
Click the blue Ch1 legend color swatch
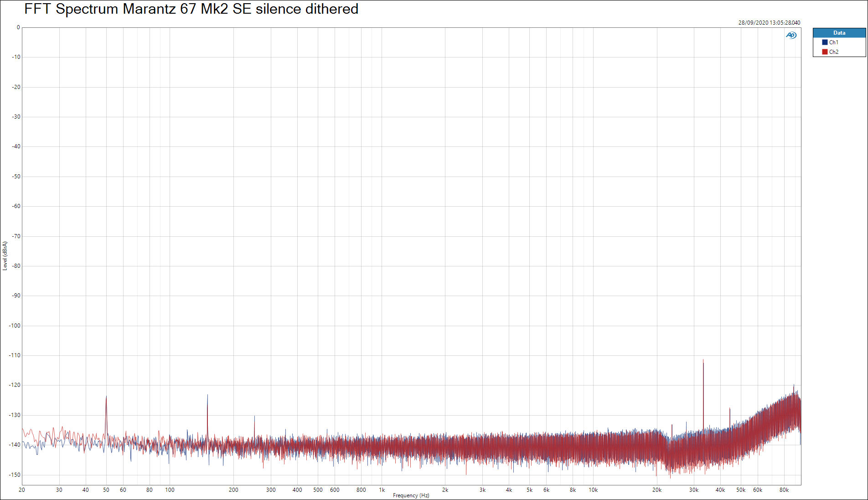click(825, 42)
